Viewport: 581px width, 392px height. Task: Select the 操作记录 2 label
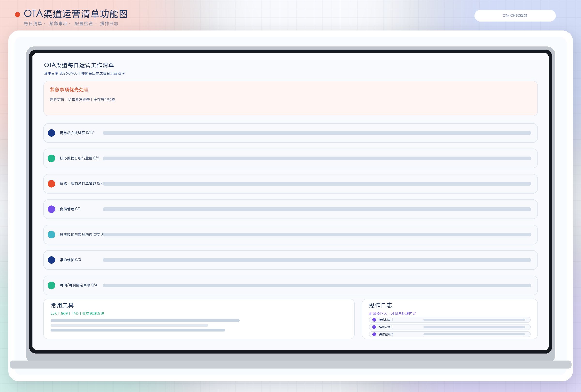coord(386,327)
